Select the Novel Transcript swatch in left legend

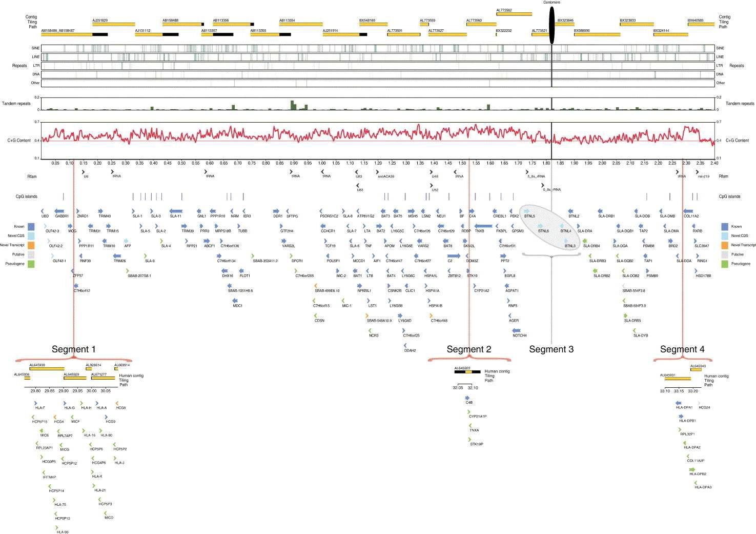coord(32,245)
